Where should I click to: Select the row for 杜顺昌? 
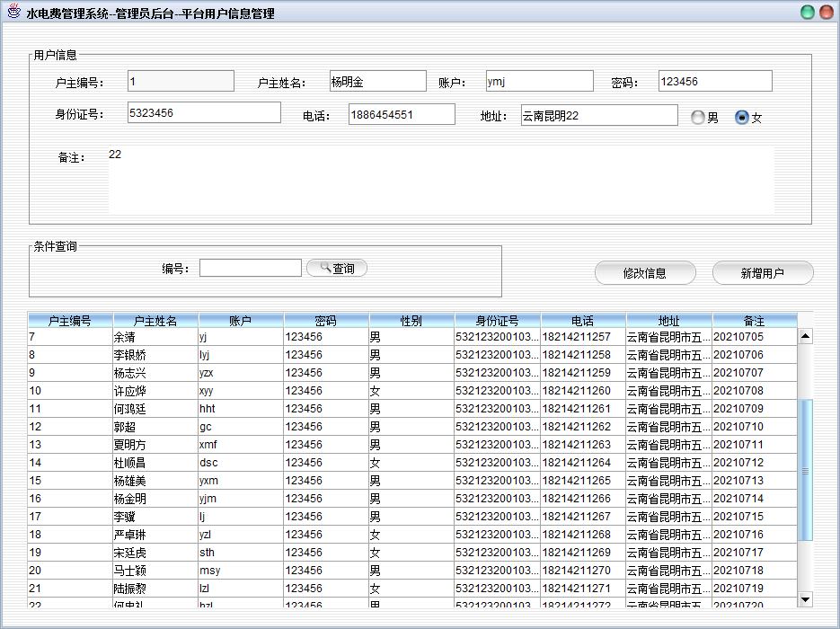(412, 463)
